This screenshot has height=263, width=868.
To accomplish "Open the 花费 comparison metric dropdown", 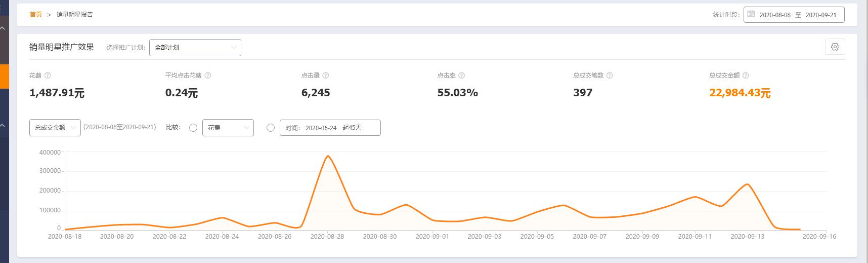I will [x=228, y=128].
